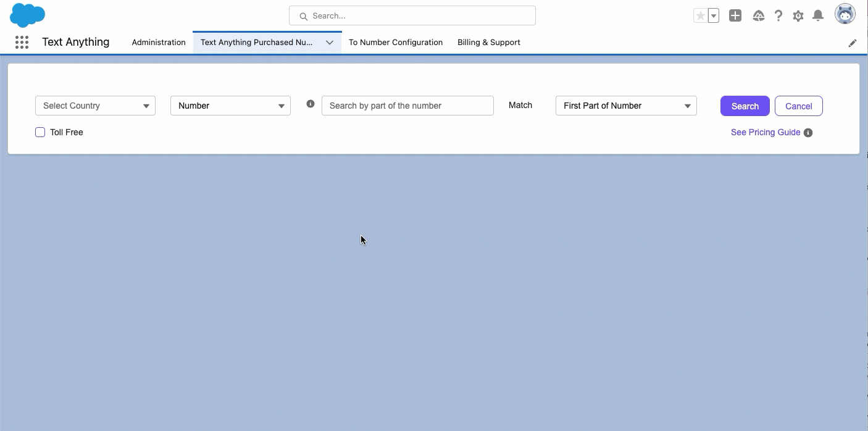Open the See Pricing Guide link
868x431 pixels.
coord(766,132)
